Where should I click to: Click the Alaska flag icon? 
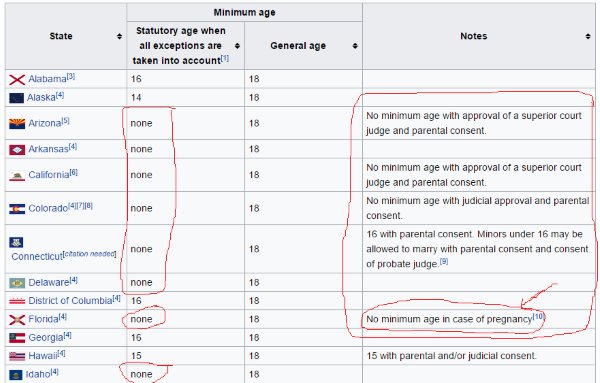pyautogui.click(x=16, y=98)
